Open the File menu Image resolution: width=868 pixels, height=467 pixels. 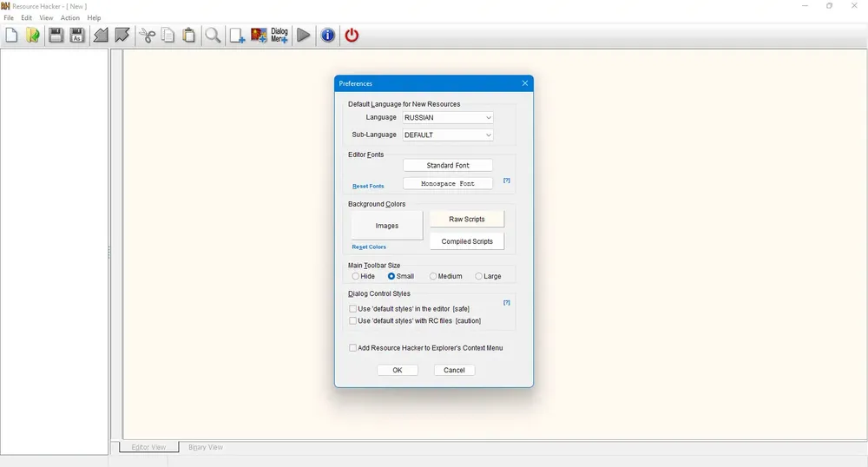(9, 17)
